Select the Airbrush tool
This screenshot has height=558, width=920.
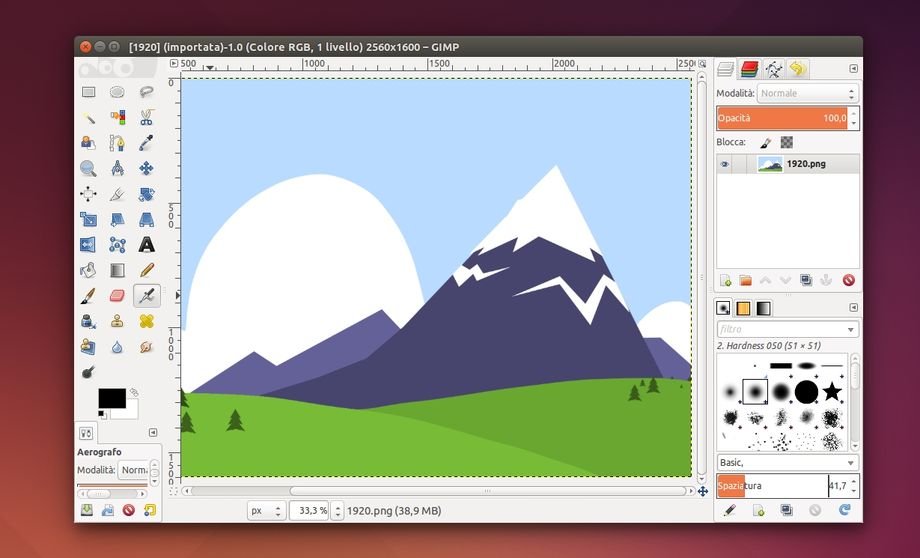tap(146, 296)
